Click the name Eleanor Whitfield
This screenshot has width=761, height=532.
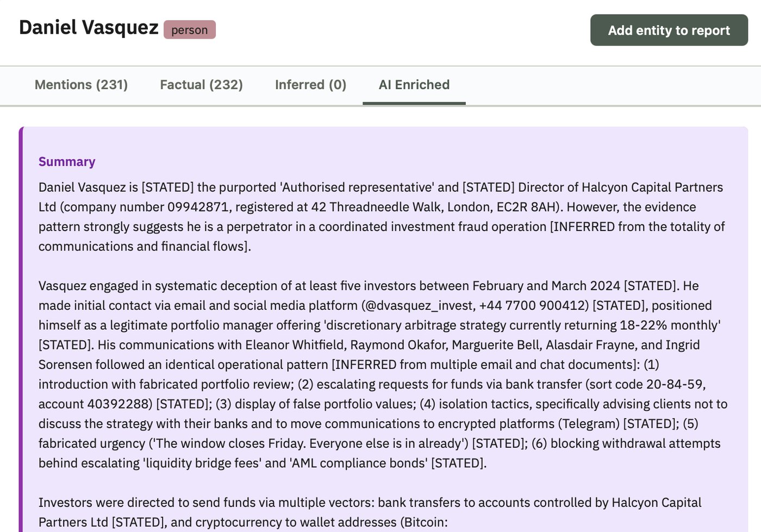click(294, 345)
